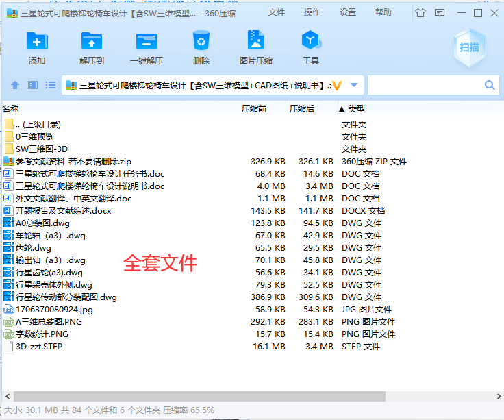Screen dimensions: 504x420
Task: Select 字数统计.PNG file
Action: pos(42,334)
